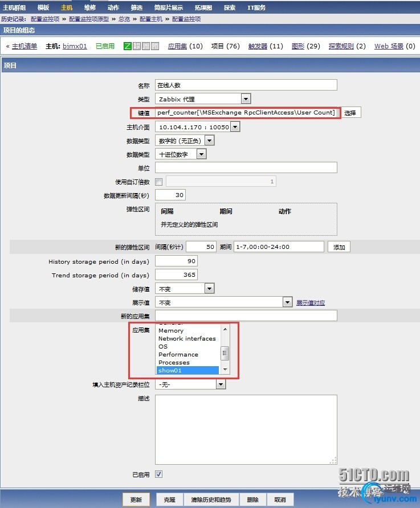Screen dimensions: 420x508
Task: Click the IPMI availability icon
Action: tap(155, 46)
